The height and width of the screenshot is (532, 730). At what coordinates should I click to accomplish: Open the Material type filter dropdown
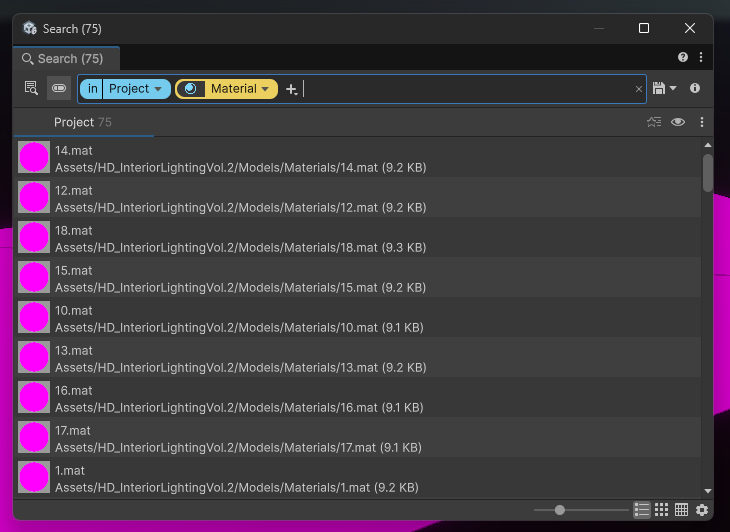(x=241, y=89)
